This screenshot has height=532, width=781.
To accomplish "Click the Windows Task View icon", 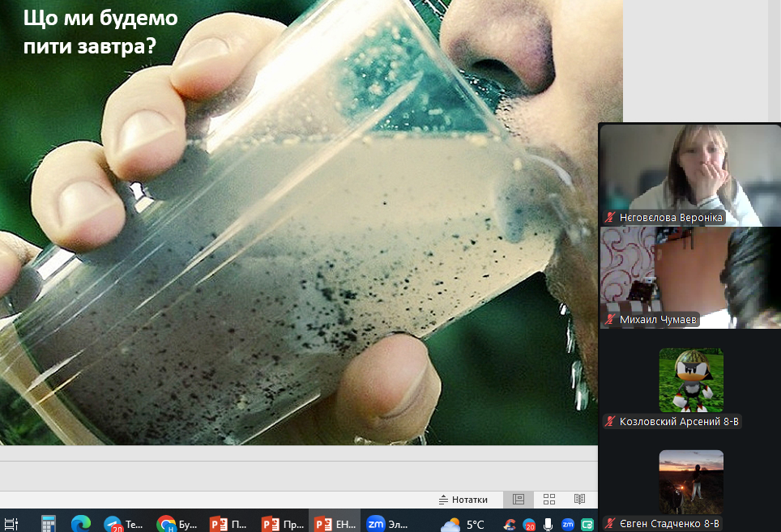I will pos(11,524).
